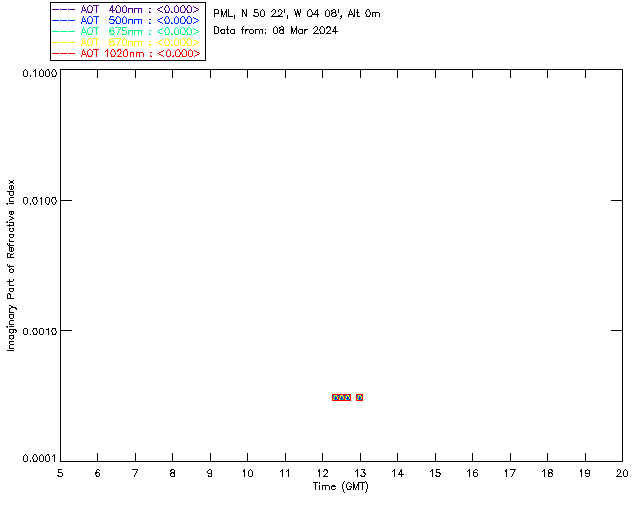Click the x-axis tick label 6
640x512 pixels.
coord(98,473)
